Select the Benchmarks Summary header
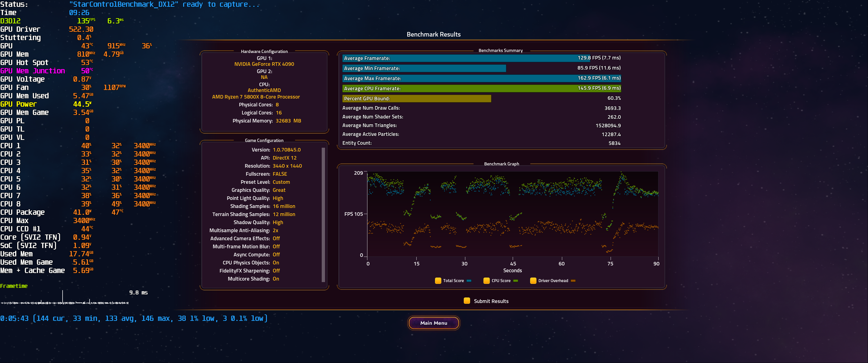868x363 pixels. point(501,50)
